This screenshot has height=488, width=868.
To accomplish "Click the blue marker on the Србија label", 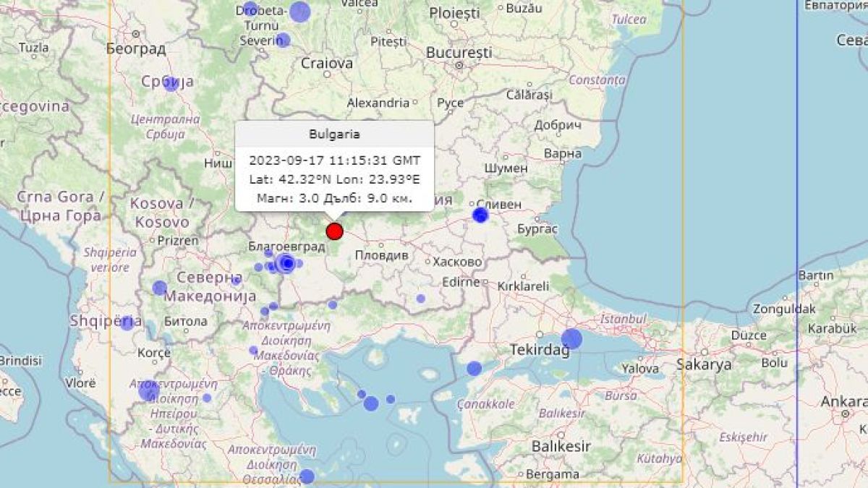I will (x=171, y=84).
